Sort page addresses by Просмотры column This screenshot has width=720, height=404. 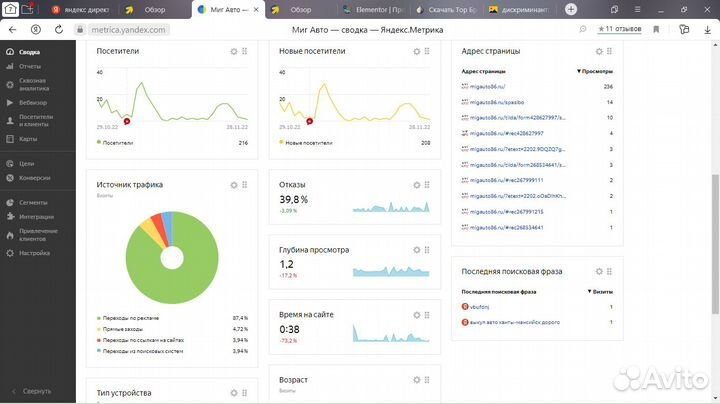click(x=595, y=71)
